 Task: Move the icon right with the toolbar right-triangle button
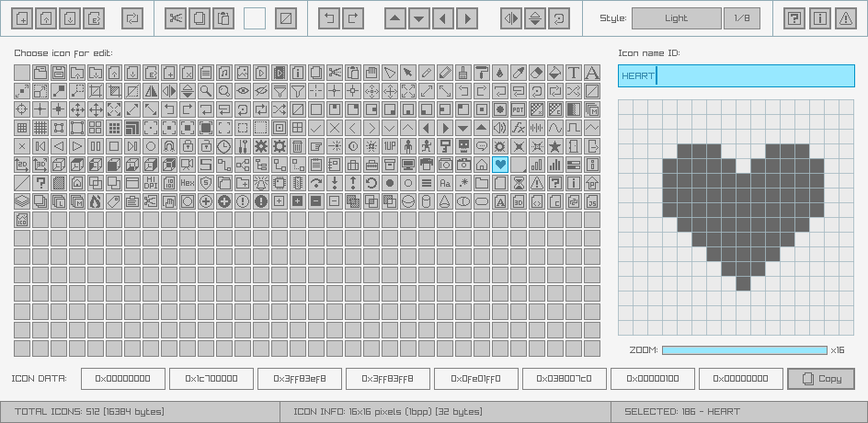click(x=467, y=18)
